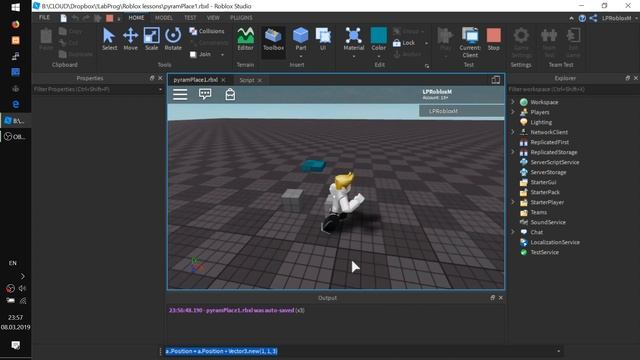Select the Select tool in ribbon
Screen dimensions: 640x360
[x=109, y=40]
